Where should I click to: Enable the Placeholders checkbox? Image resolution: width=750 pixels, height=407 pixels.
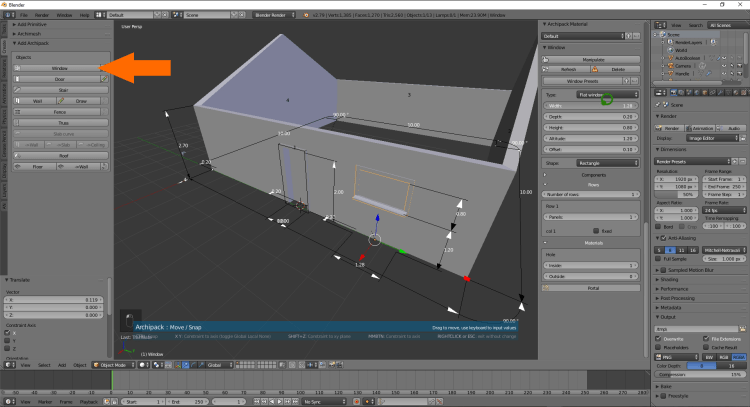click(660, 348)
